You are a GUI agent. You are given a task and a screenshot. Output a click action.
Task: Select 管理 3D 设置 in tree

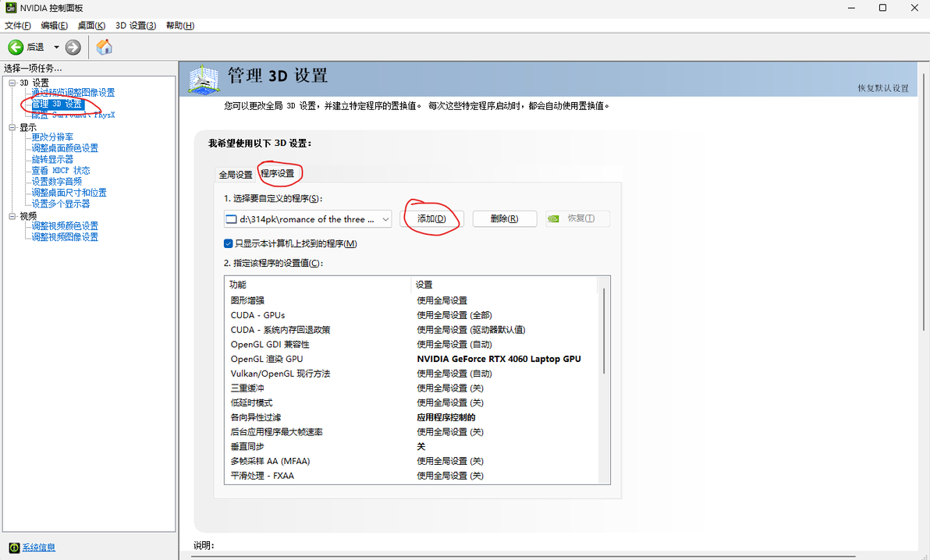pyautogui.click(x=58, y=104)
